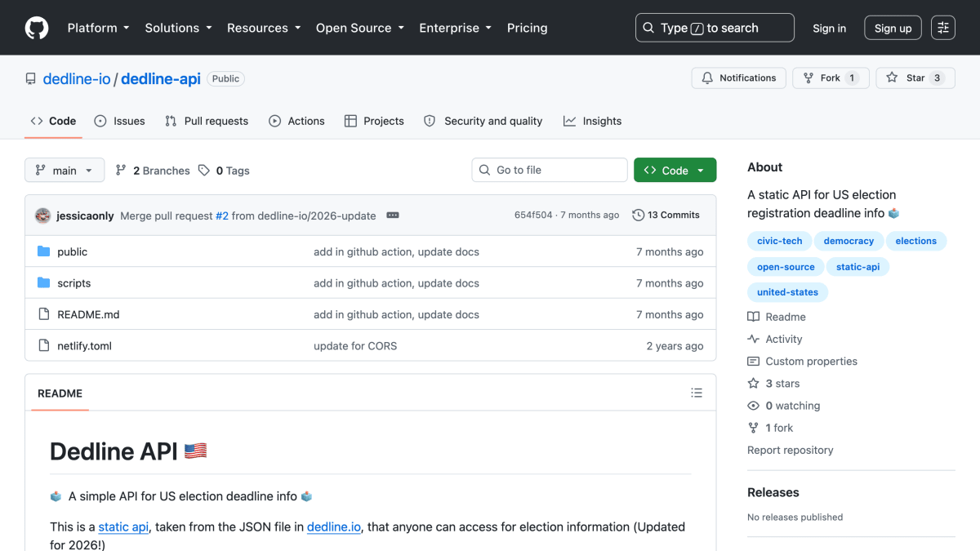Focus the Type / to search field
980x551 pixels.
tap(715, 28)
